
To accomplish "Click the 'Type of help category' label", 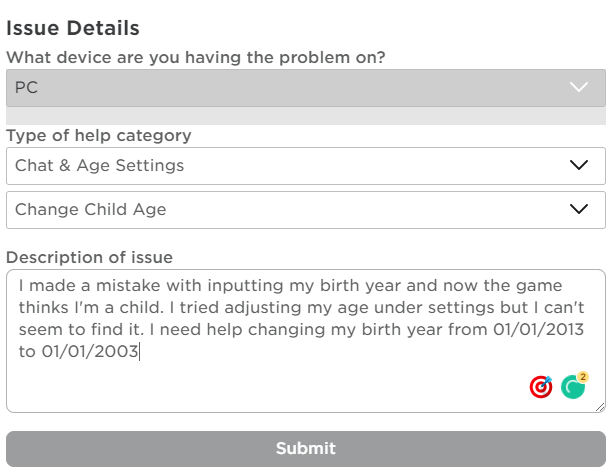I will (99, 136).
